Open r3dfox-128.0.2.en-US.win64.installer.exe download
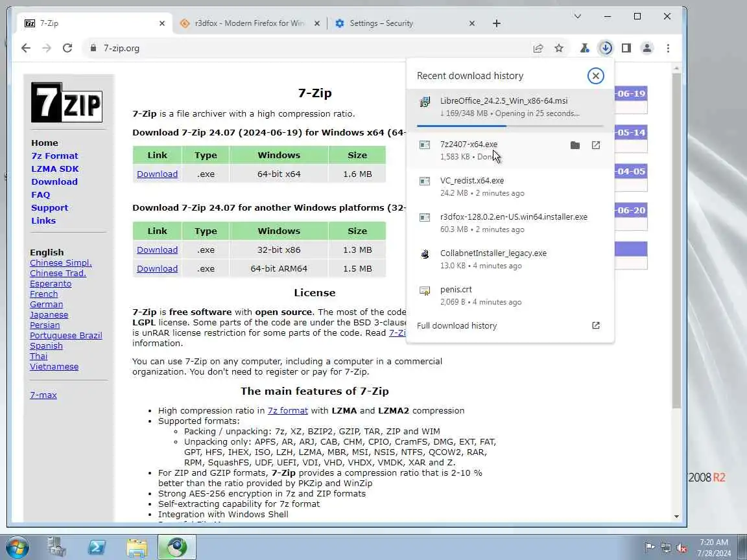Screen dimensions: 747x560 tap(510, 222)
